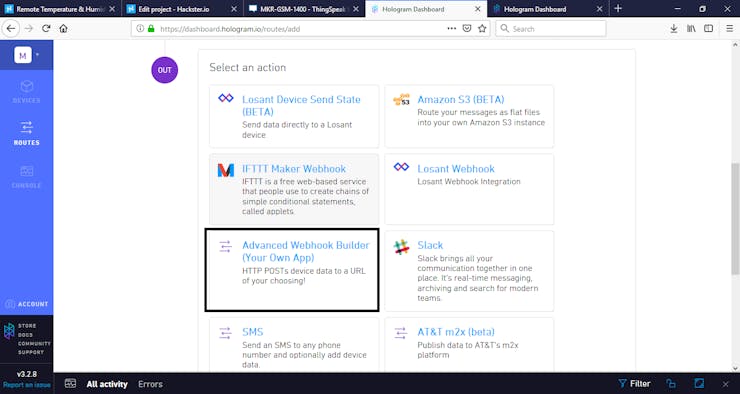Click the AT&T m2x arrows icon

point(401,333)
